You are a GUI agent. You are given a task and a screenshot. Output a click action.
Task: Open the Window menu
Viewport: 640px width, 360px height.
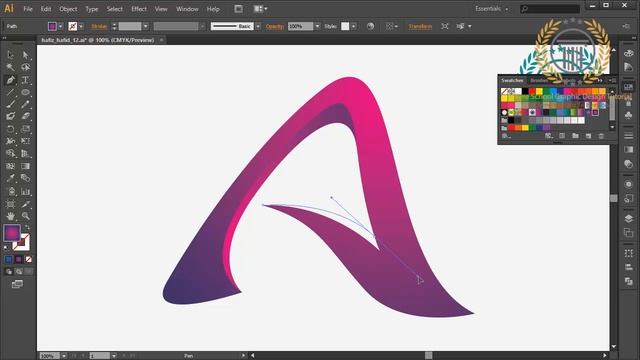coord(187,9)
